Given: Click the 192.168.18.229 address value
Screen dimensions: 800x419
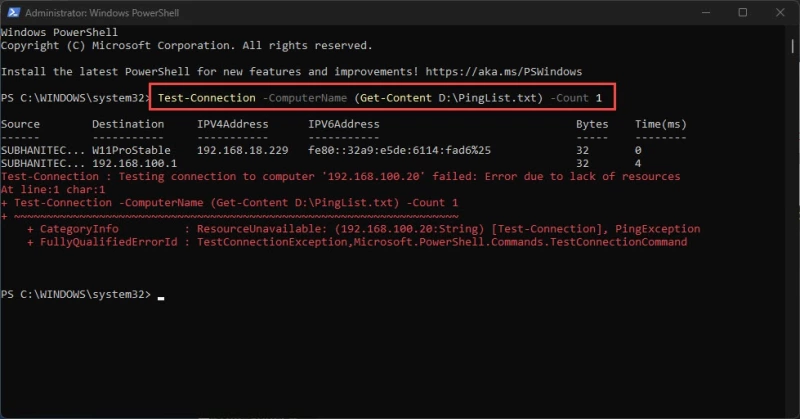Looking at the screenshot, I should [x=243, y=150].
